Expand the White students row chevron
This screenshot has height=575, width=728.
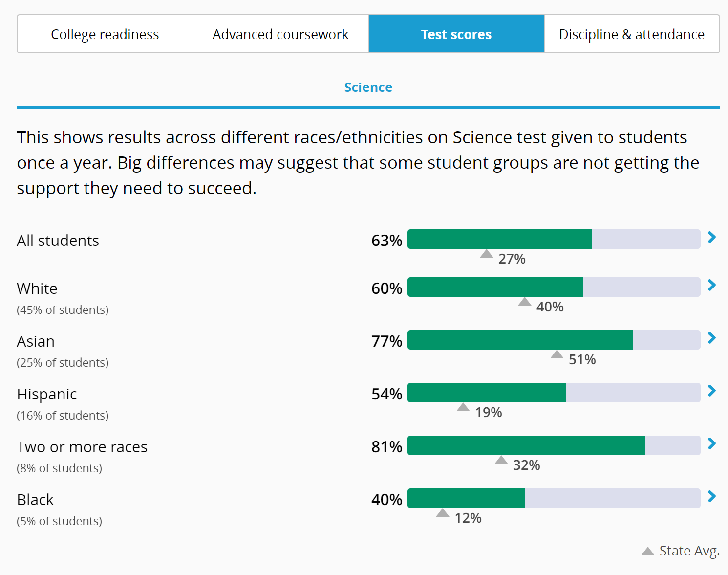tap(712, 286)
